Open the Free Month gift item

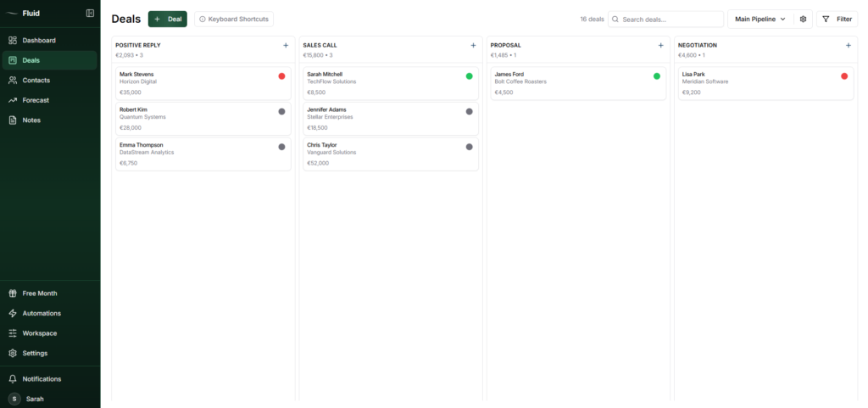39,293
